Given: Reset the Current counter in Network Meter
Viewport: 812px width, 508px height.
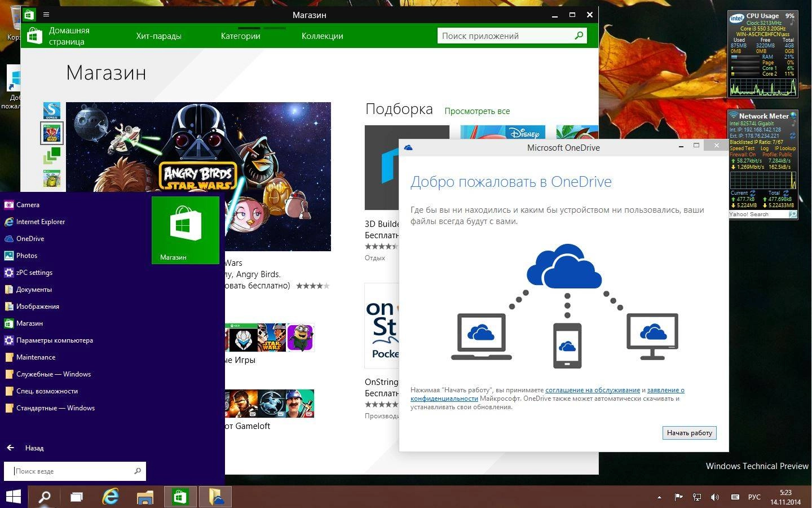Looking at the screenshot, I should click(752, 193).
